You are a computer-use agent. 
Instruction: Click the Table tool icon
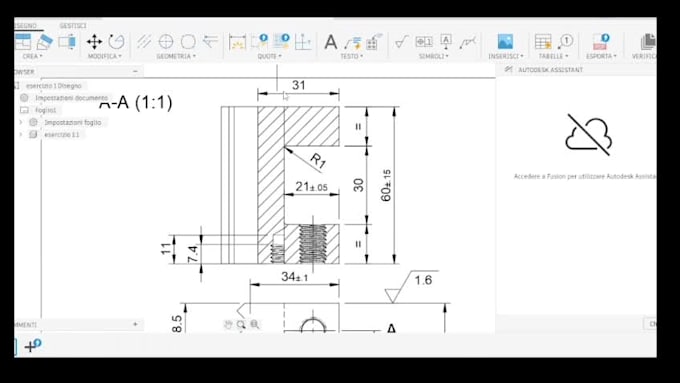pos(543,42)
